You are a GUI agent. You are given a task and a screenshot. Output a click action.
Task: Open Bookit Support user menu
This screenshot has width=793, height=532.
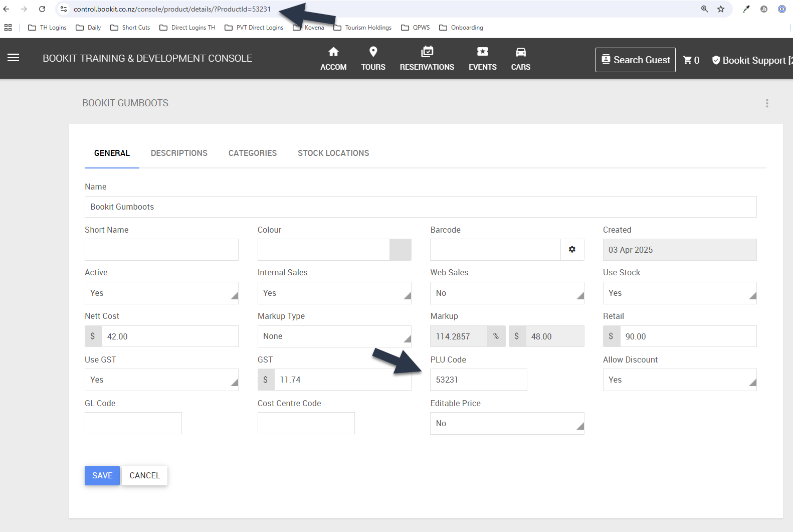[x=752, y=60]
